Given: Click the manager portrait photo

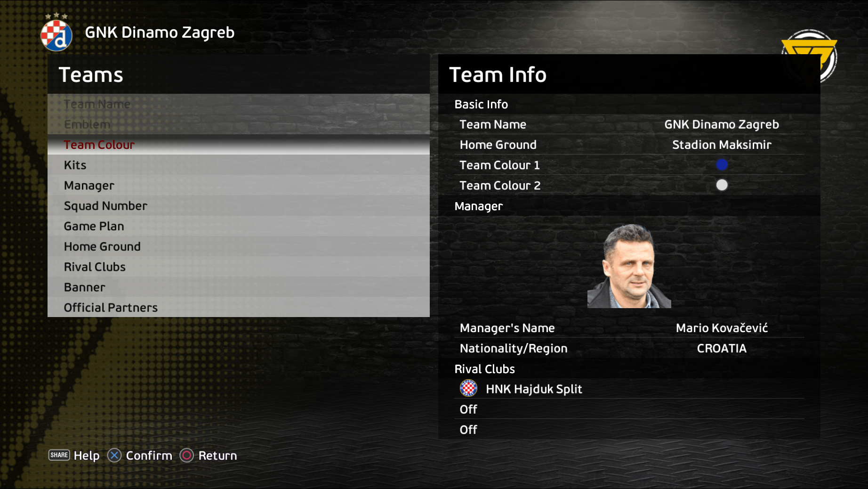Looking at the screenshot, I should click(x=629, y=266).
